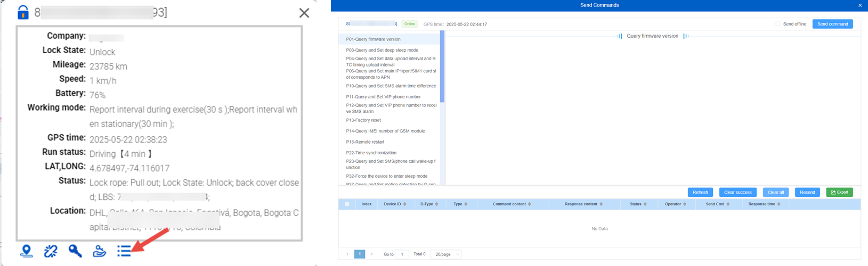
Task: Click the Go to page input field
Action: [402, 254]
